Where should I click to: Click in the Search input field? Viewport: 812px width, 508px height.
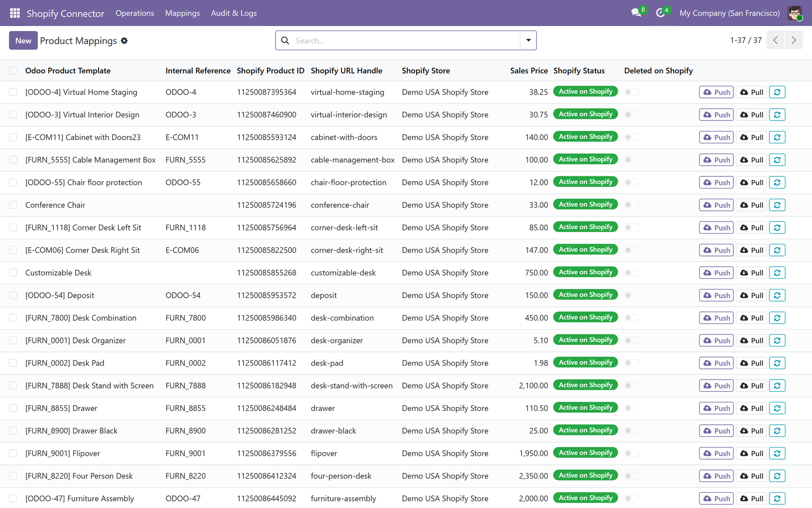pyautogui.click(x=406, y=41)
